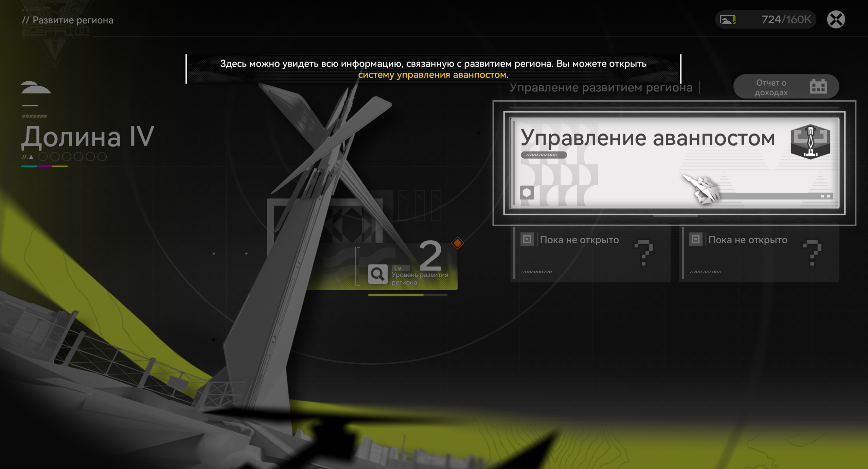Click the calendar icon in income report
The image size is (868, 469).
coord(818,86)
